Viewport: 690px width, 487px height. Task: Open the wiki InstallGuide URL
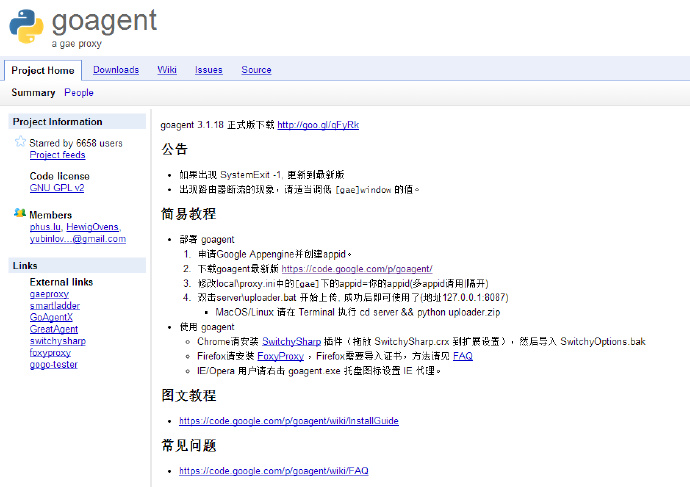[289, 421]
